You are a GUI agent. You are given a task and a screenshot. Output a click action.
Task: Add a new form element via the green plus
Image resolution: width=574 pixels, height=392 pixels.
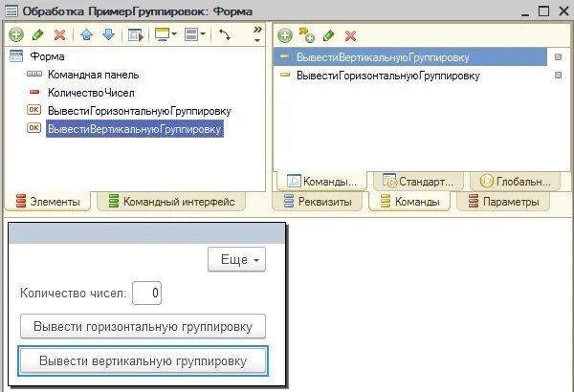(x=16, y=35)
